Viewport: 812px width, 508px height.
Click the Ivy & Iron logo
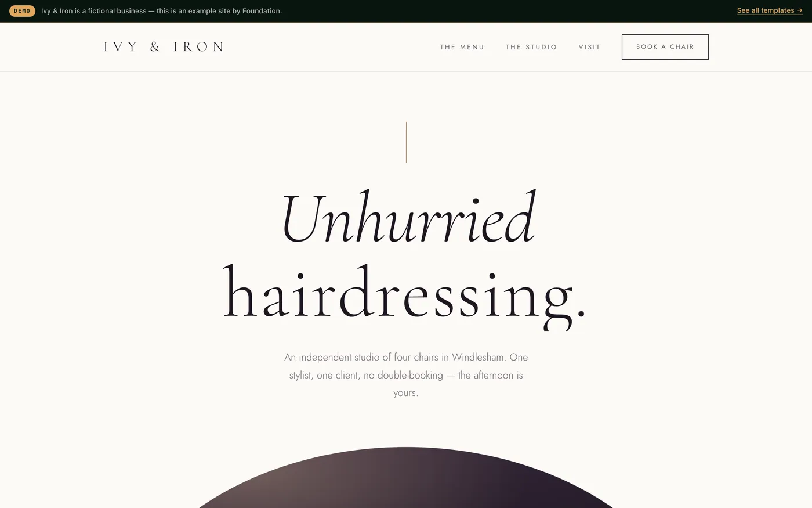(x=164, y=47)
